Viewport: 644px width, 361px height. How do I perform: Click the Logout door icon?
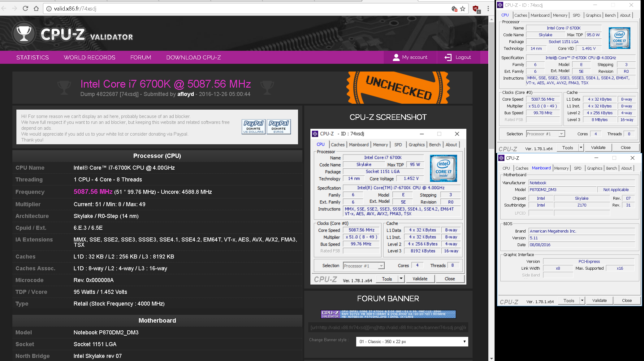tap(448, 57)
